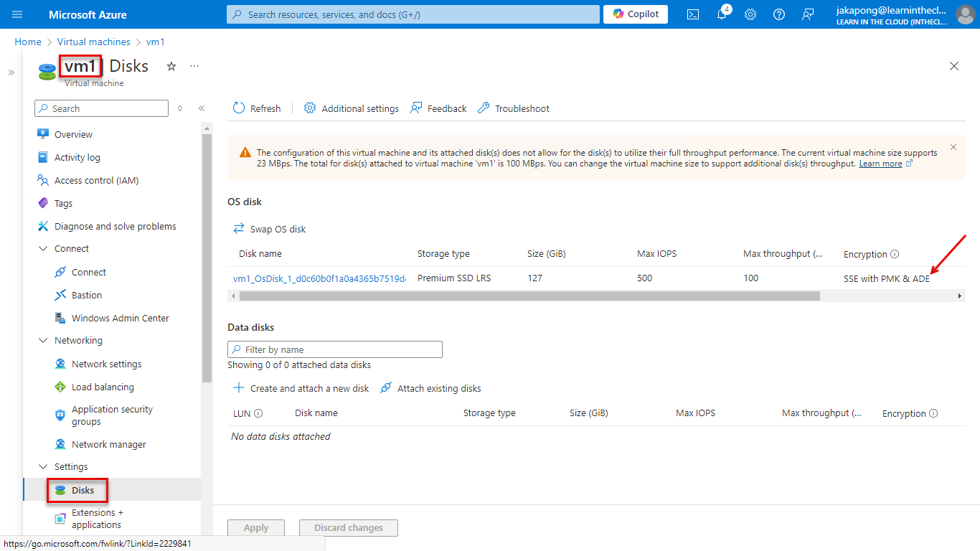The image size is (980, 551).
Task: Select Disks in the Settings menu
Action: click(83, 490)
